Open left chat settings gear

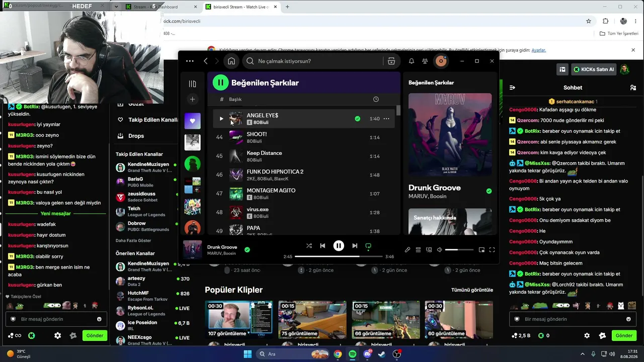coord(58,335)
